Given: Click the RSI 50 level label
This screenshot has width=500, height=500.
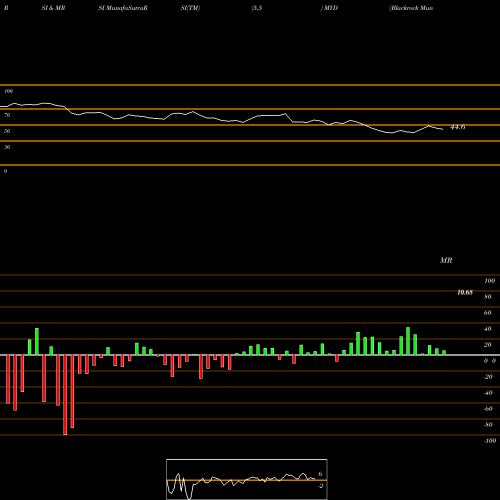Looking at the screenshot, I should tap(7, 131).
